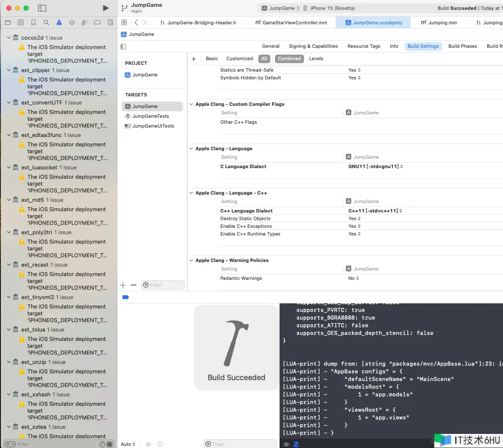Collapse Apple Clang - Custom Compiler Flags section
The width and height of the screenshot is (503, 448).
point(191,104)
